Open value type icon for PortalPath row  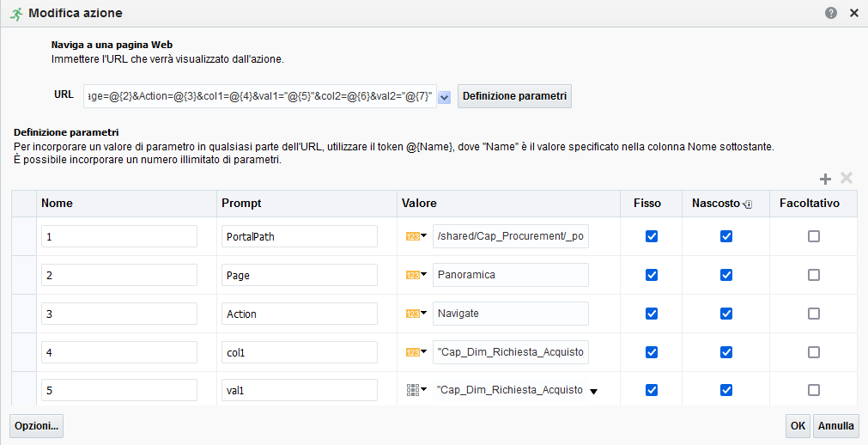click(416, 236)
